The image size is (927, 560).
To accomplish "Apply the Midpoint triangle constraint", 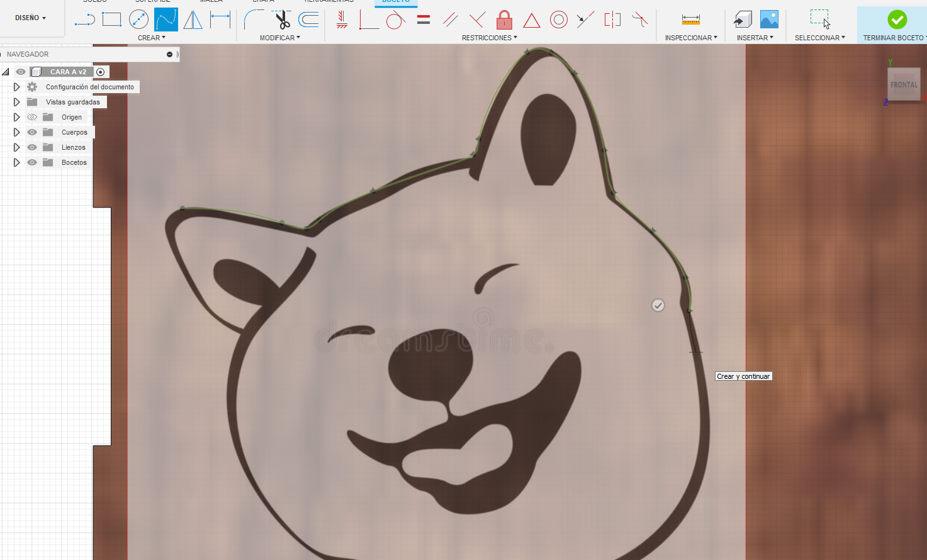I will 532,20.
